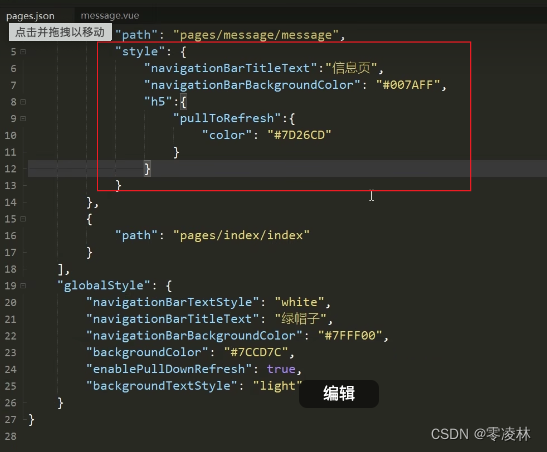
Task: Collapse the globalStyle block on line 19
Action: click(23, 286)
